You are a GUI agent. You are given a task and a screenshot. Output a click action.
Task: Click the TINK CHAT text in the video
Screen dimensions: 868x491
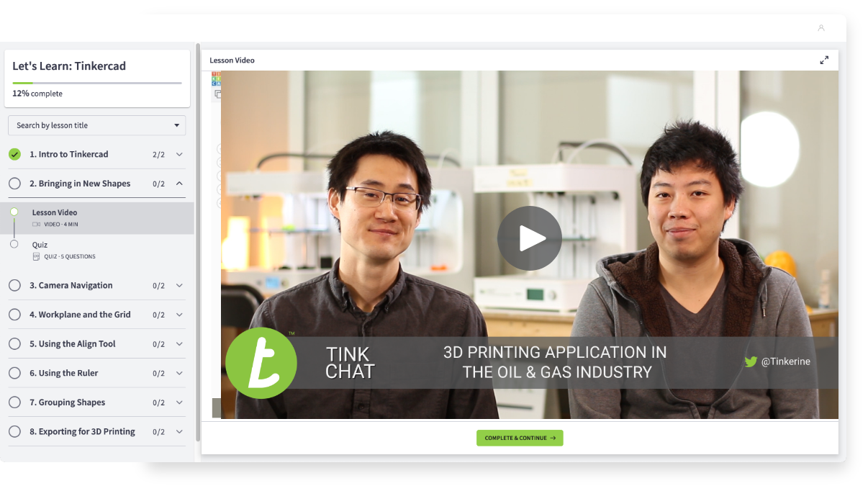[x=350, y=363]
